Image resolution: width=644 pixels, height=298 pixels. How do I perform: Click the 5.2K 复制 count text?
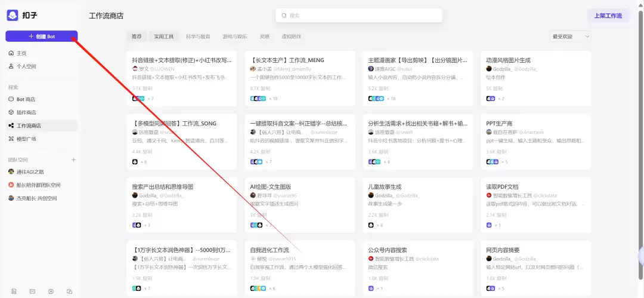379,88
